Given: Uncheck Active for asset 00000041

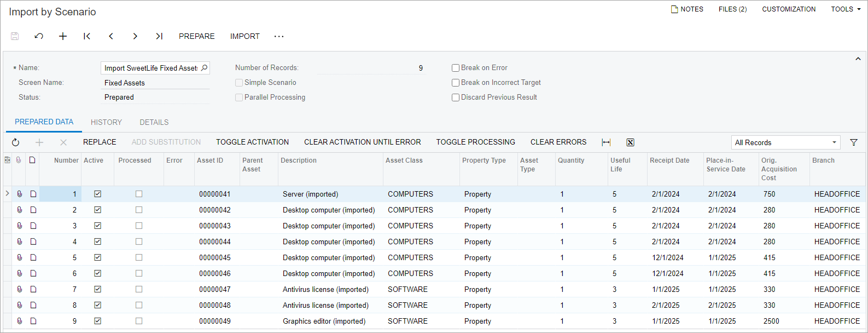Looking at the screenshot, I should click(x=98, y=194).
